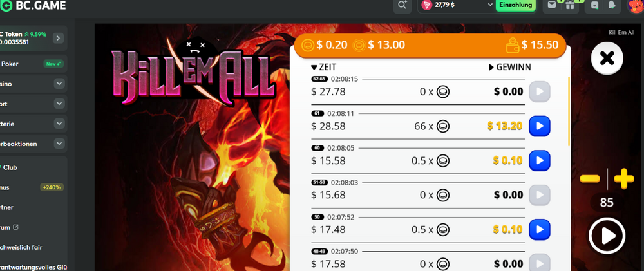Open the gift rewards icon

(569, 5)
